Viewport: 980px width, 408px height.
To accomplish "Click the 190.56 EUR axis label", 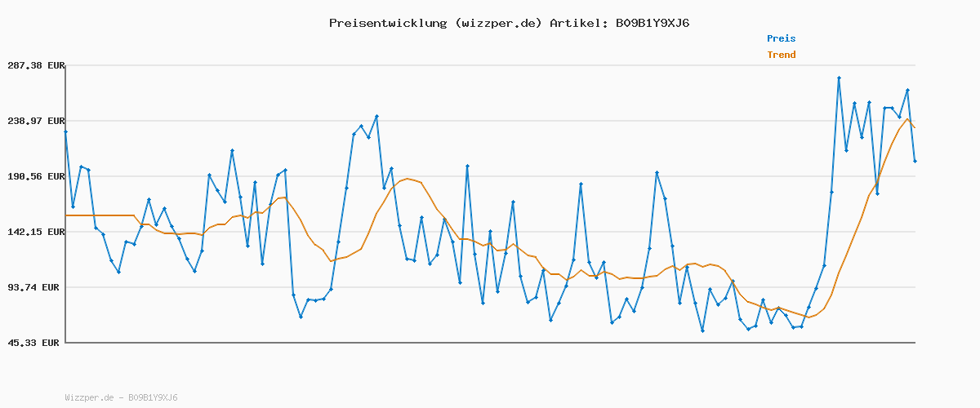I will point(33,176).
